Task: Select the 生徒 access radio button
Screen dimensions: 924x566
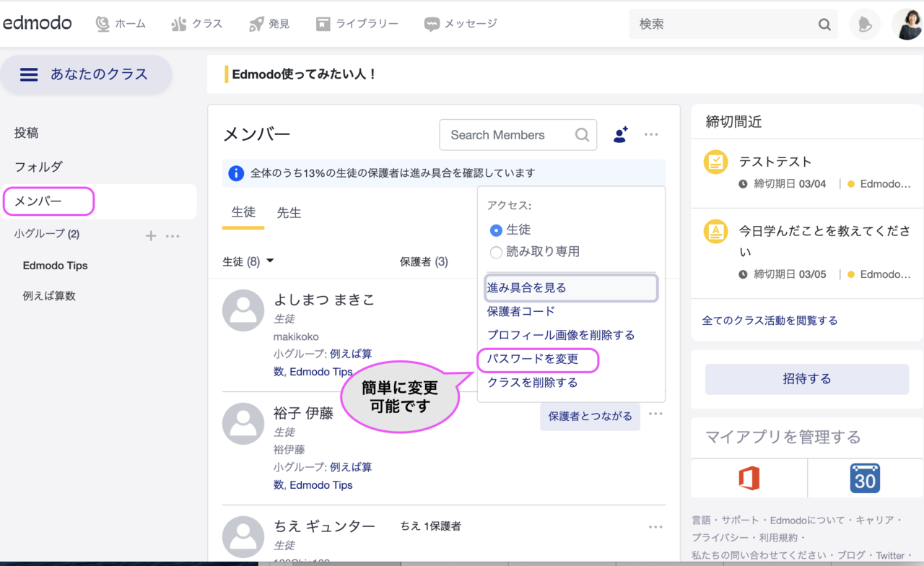Action: (496, 230)
